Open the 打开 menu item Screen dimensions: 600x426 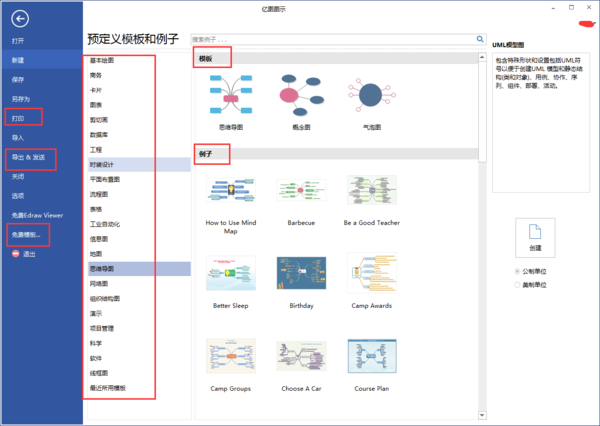pyautogui.click(x=18, y=41)
